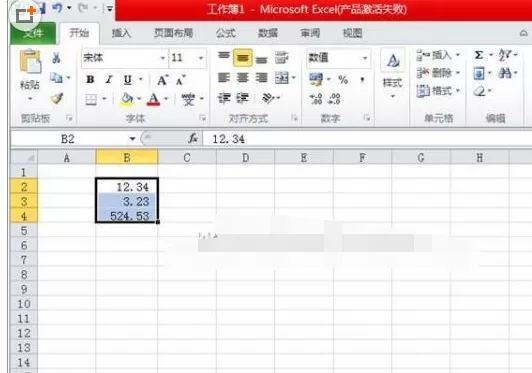Toggle Underline formatting
Image resolution: width=532 pixels, height=373 pixels.
128,79
